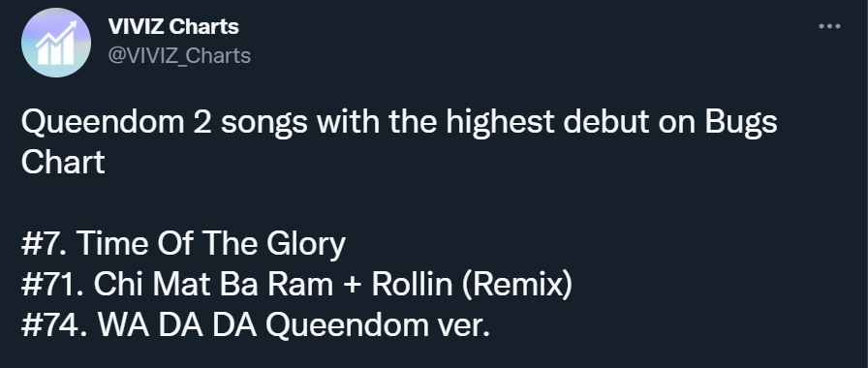This screenshot has width=868, height=368.
Task: Click the "Time Of The Glory" song title
Action: 211,243
